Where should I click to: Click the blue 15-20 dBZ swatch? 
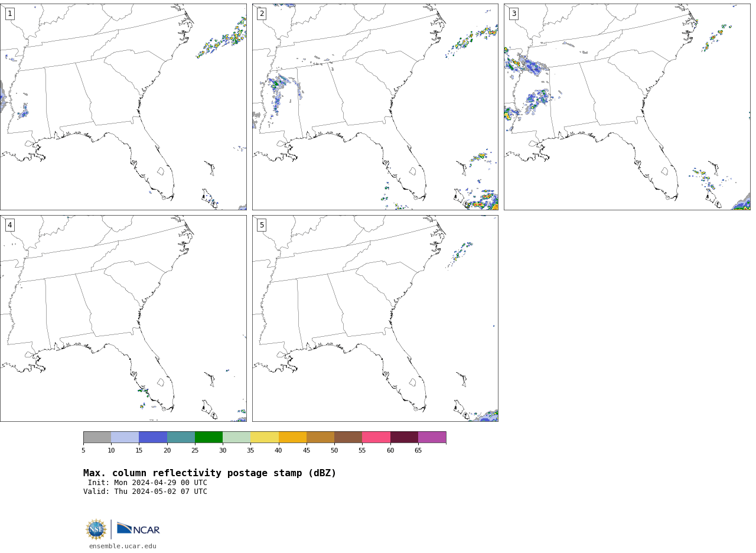[153, 437]
